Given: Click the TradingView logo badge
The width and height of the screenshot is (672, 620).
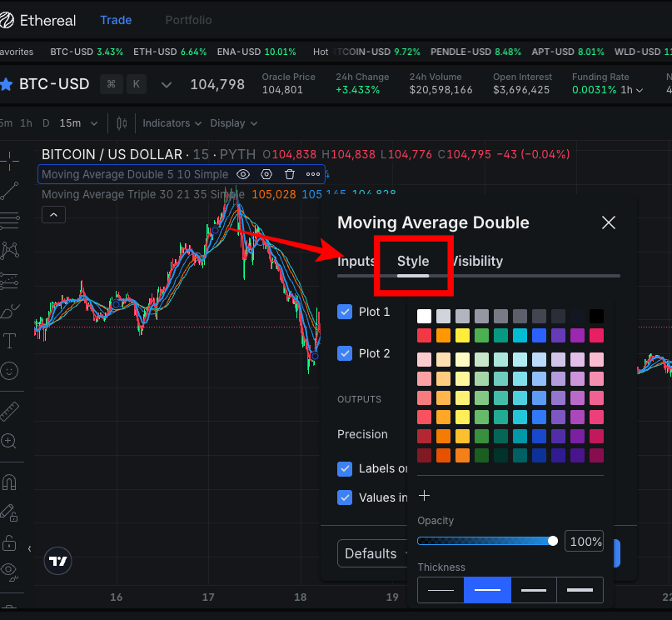Looking at the screenshot, I should pos(57,561).
